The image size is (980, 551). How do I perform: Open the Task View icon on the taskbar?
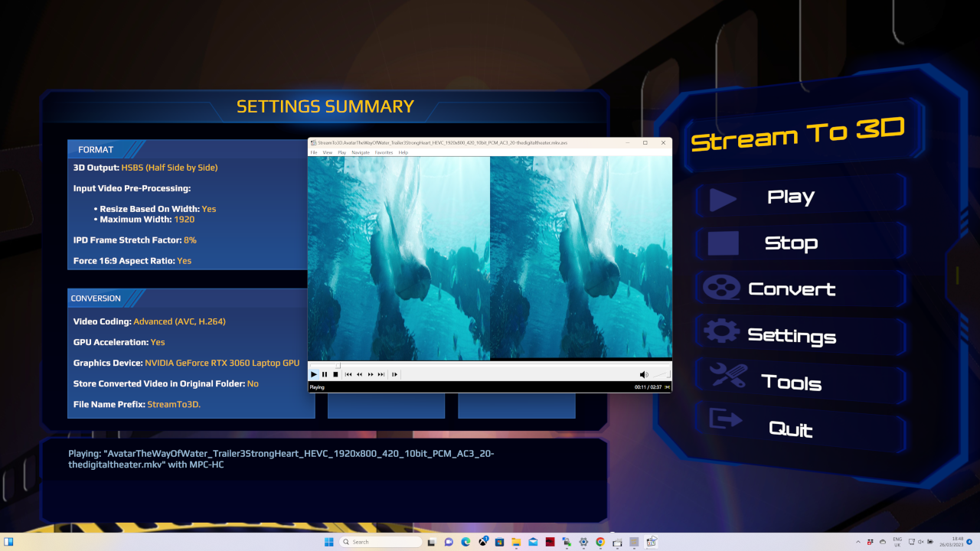(433, 542)
